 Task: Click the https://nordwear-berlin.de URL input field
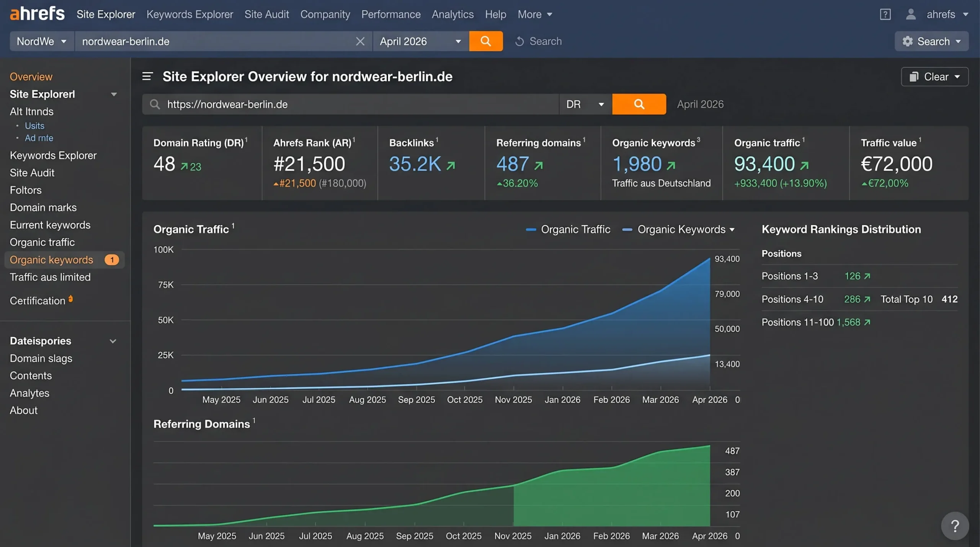coord(350,104)
